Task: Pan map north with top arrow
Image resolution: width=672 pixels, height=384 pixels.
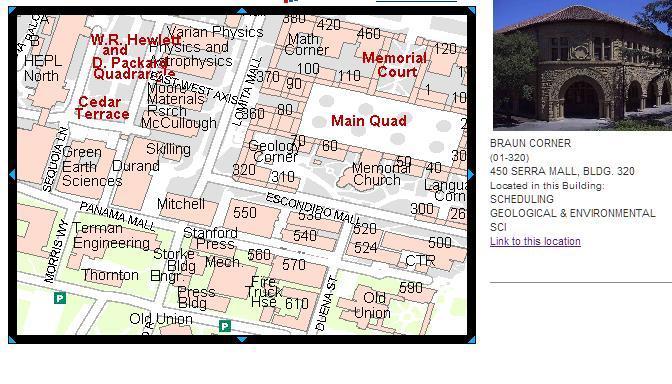Action: click(242, 11)
